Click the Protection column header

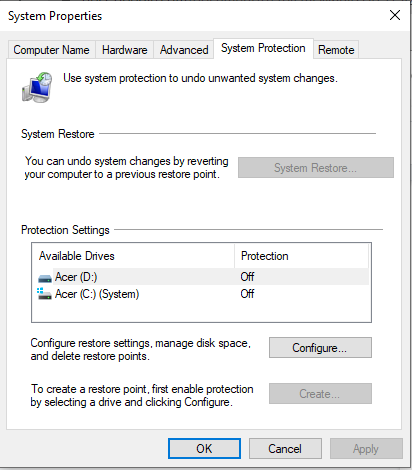pyautogui.click(x=302, y=256)
